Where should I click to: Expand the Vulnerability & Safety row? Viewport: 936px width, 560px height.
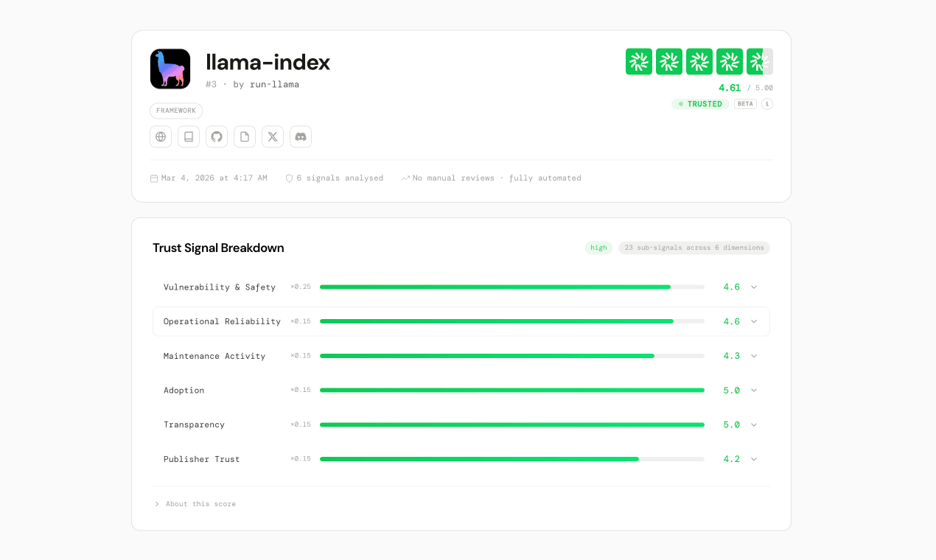click(754, 287)
